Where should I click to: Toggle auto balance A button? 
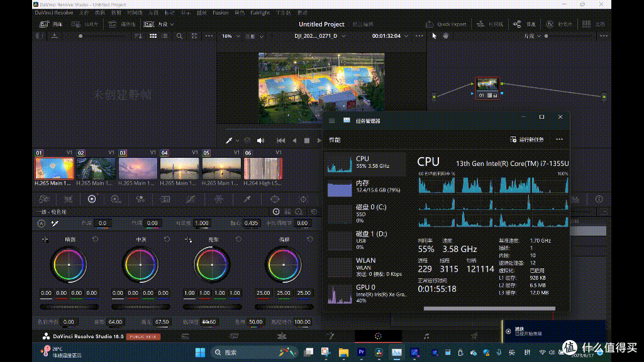42,223
